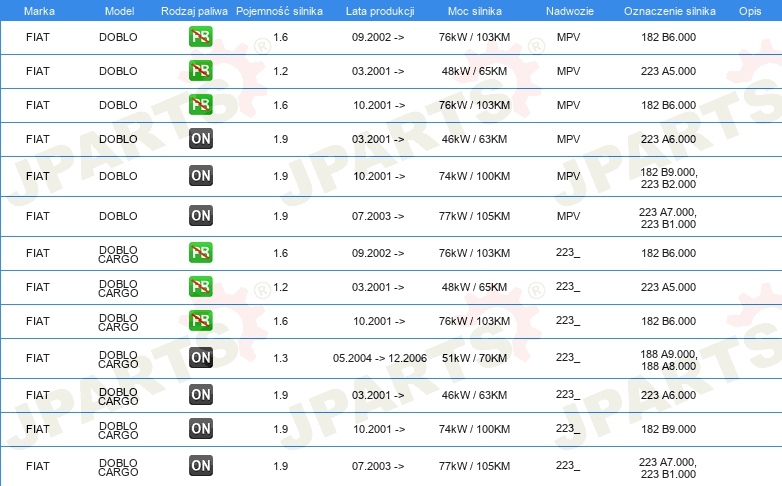Image resolution: width=782 pixels, height=486 pixels.
Task: Select 223 A5.000 in the Doblo MPV row
Action: 668,71
